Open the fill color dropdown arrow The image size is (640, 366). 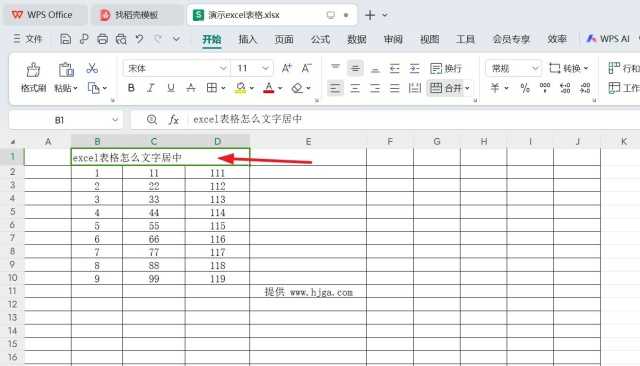tap(252, 88)
